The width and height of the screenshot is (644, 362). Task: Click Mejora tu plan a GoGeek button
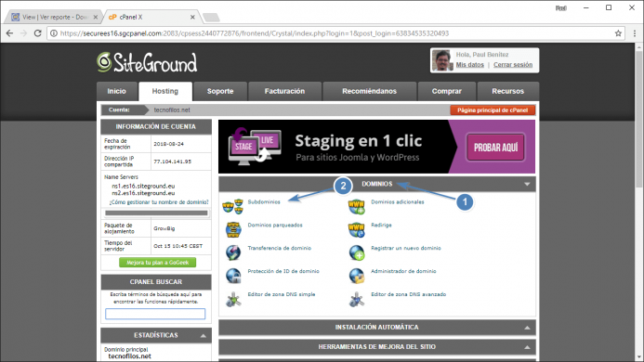(157, 263)
